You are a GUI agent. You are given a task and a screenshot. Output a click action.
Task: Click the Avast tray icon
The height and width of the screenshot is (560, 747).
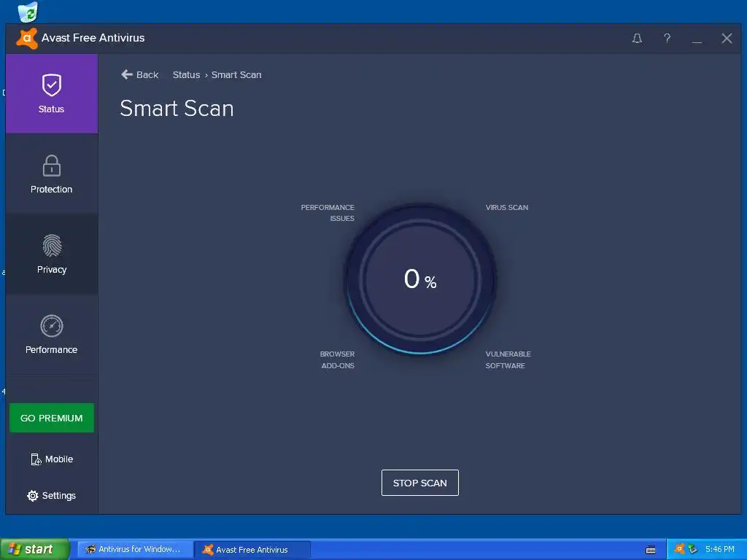[x=680, y=548]
